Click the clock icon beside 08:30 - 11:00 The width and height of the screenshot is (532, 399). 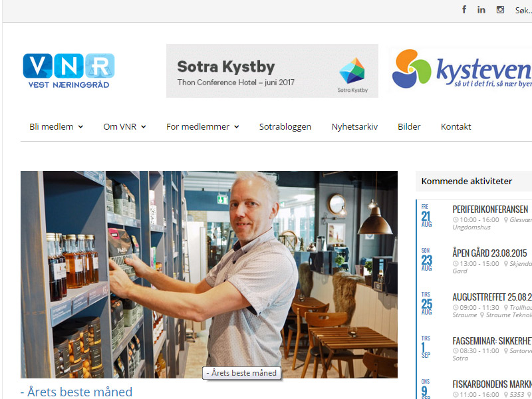click(456, 351)
